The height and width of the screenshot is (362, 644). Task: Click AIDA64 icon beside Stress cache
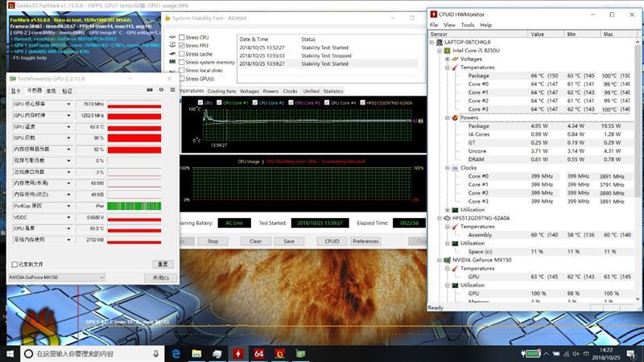point(172,54)
